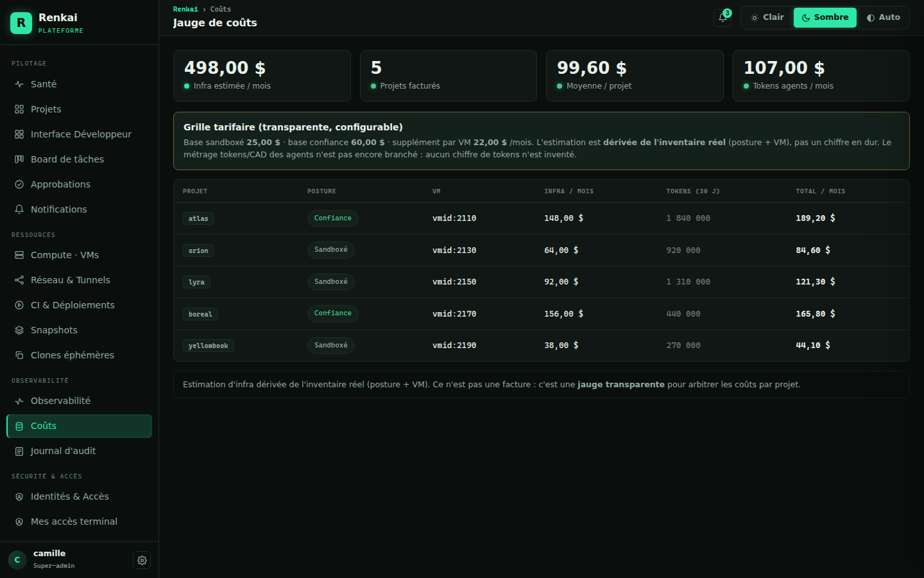This screenshot has width=924, height=578.
Task: Click the 498,00 $ infra estimée figure
Action: pyautogui.click(x=225, y=67)
